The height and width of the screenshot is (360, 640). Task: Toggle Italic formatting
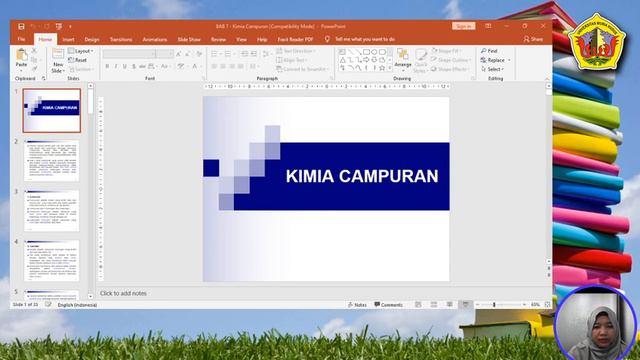pyautogui.click(x=116, y=66)
